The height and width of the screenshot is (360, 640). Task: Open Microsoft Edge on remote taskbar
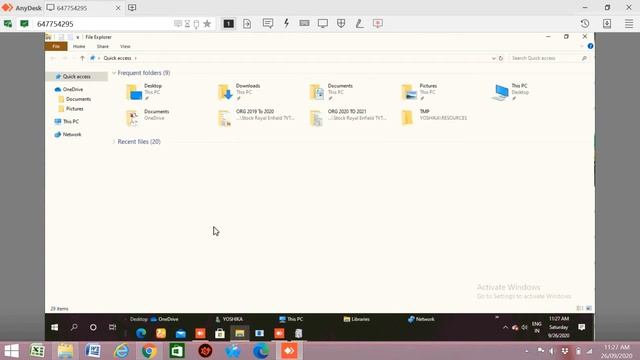[x=141, y=333]
